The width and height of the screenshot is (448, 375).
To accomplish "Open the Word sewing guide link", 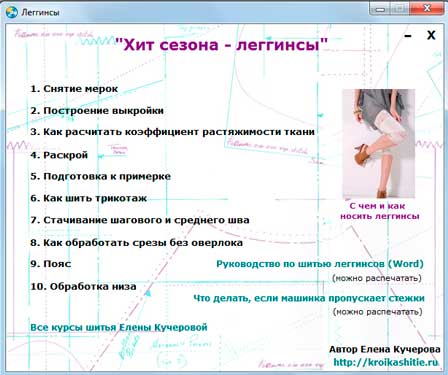I will (x=320, y=264).
